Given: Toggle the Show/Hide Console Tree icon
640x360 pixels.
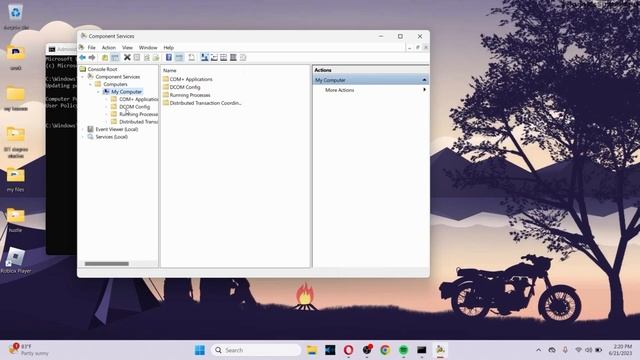Looking at the screenshot, I should pyautogui.click(x=115, y=58).
